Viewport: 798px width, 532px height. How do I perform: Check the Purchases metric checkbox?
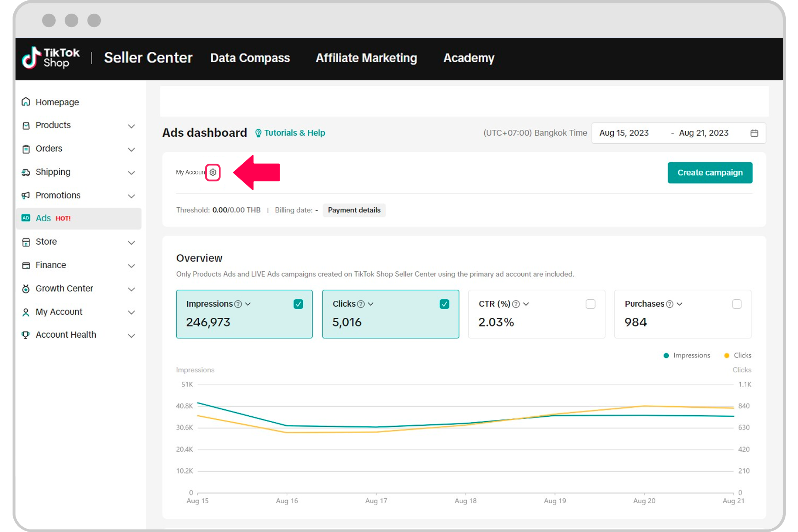click(737, 304)
